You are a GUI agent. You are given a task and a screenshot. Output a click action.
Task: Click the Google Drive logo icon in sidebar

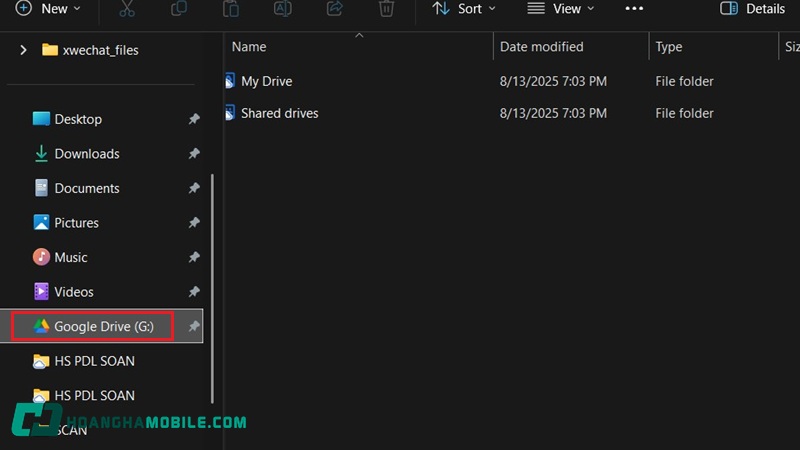point(41,326)
